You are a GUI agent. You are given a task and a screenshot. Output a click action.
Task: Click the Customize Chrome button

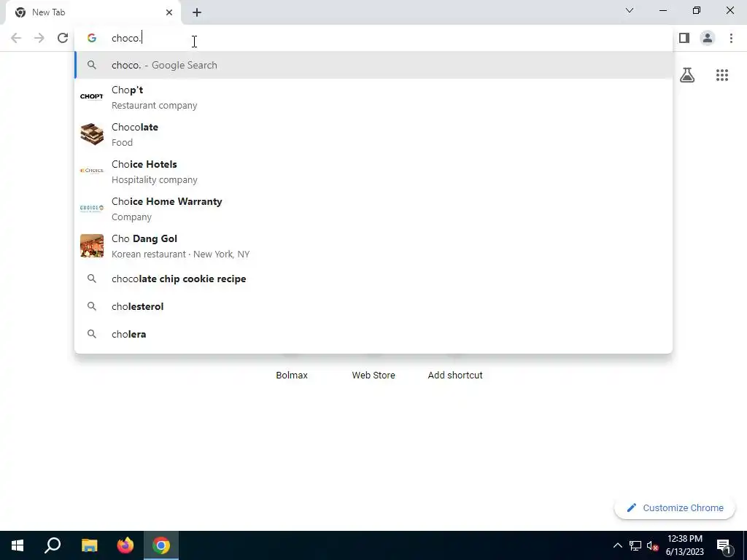click(675, 508)
